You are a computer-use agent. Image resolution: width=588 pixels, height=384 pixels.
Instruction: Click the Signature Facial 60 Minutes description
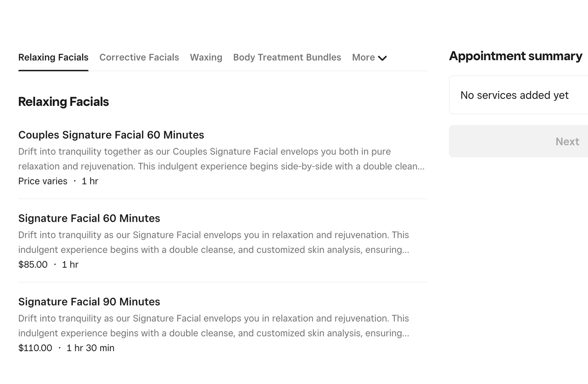(213, 242)
